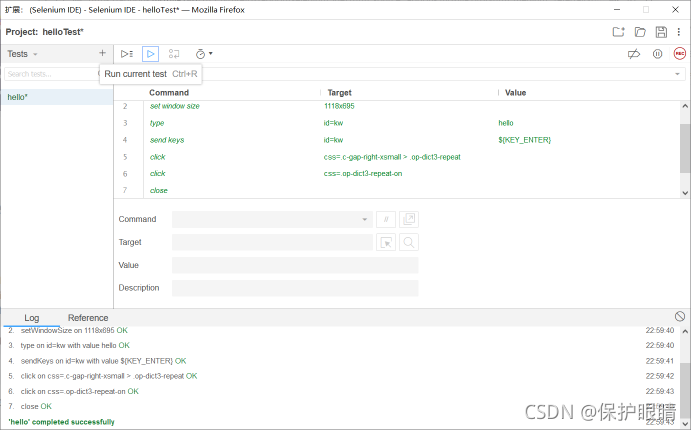Image resolution: width=691 pixels, height=430 pixels.
Task: Create a new project icon
Action: point(619,32)
